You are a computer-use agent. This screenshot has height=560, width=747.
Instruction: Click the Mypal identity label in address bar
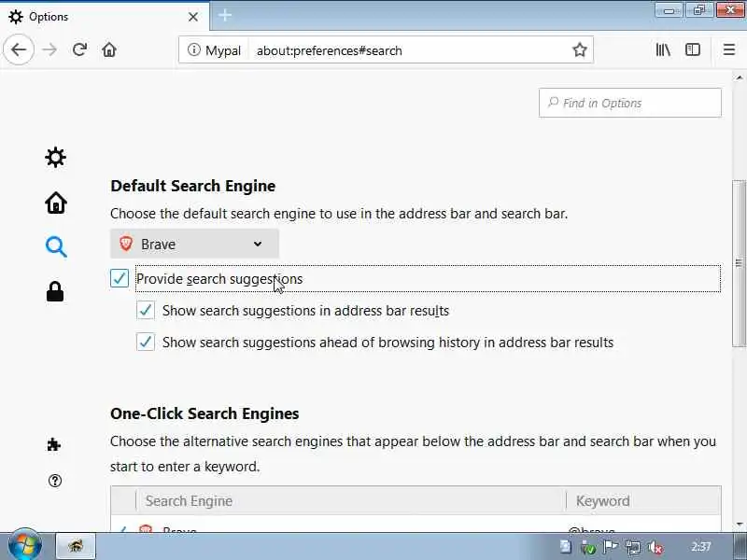coord(222,50)
